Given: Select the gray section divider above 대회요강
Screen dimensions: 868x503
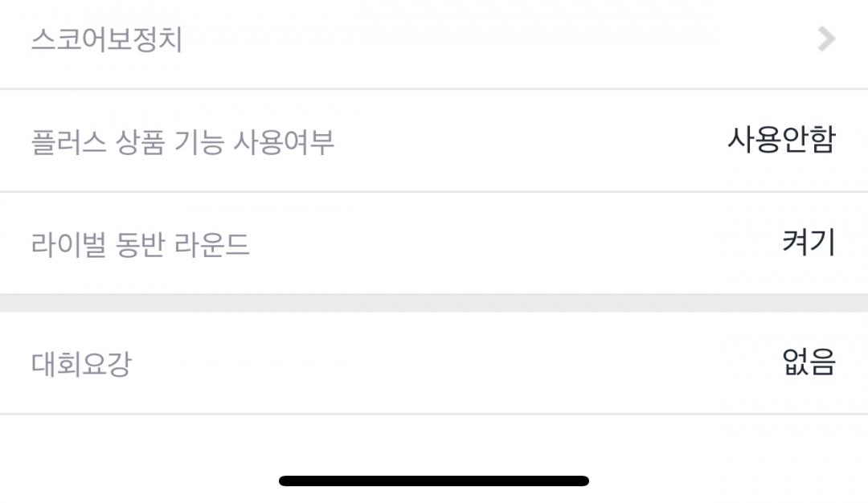Looking at the screenshot, I should pyautogui.click(x=434, y=303).
